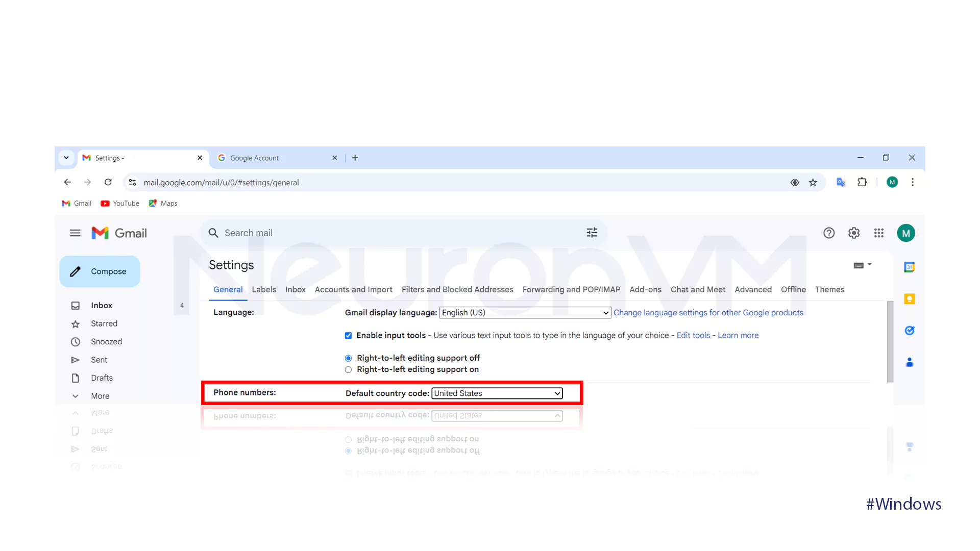The image size is (980, 551).
Task: Switch to Labels settings tab
Action: [263, 289]
